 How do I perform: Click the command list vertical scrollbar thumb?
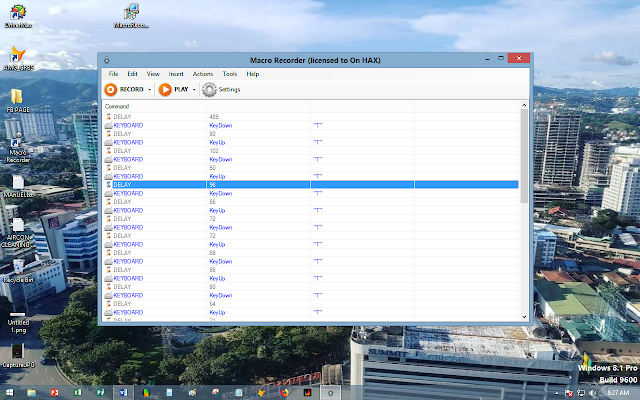pos(524,156)
